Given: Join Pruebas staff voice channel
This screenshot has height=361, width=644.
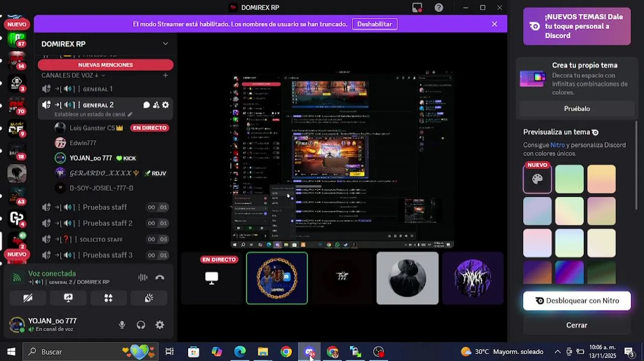Looking at the screenshot, I should coord(105,207).
